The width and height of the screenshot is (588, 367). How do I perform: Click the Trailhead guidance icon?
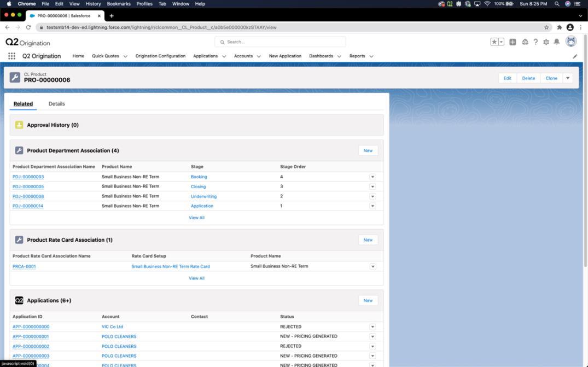[525, 42]
